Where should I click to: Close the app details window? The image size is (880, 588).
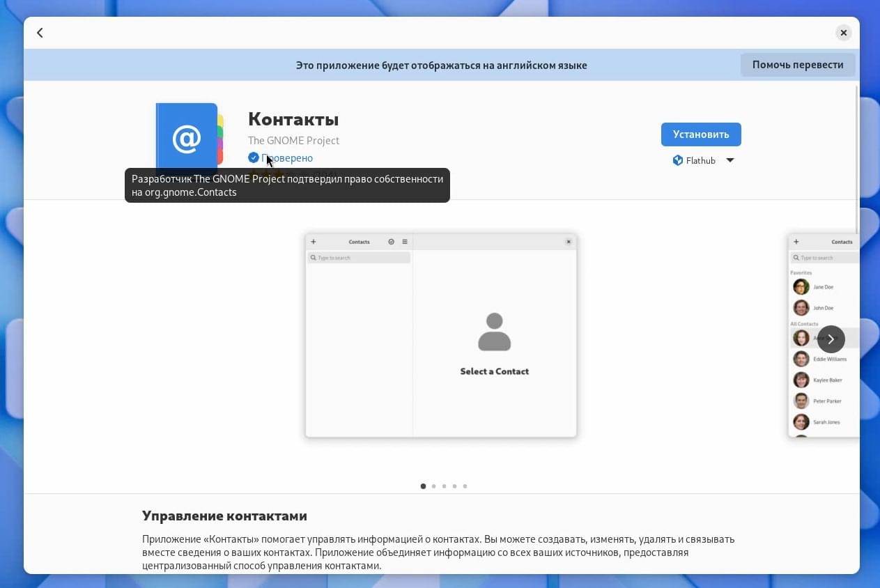[843, 33]
